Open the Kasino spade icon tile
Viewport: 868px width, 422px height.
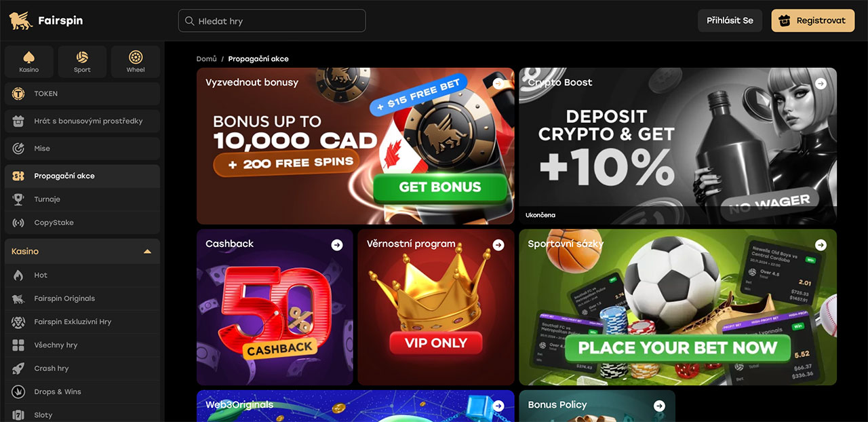coord(29,62)
